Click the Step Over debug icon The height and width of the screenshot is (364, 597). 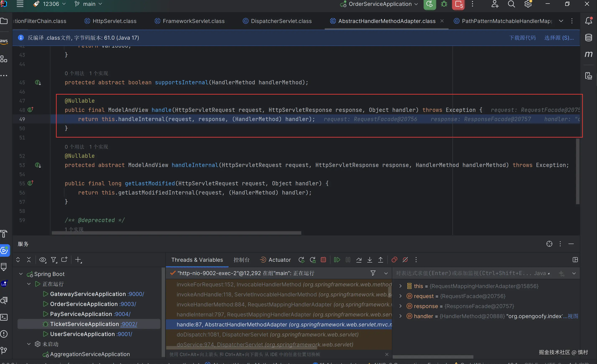(359, 260)
